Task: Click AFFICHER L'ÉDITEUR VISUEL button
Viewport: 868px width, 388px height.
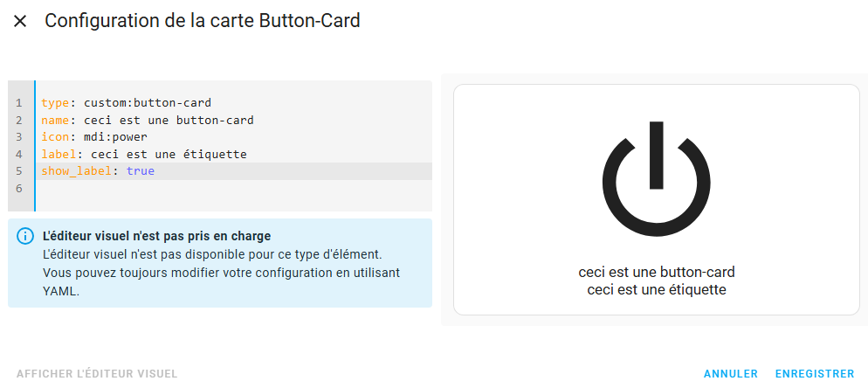Action: pyautogui.click(x=97, y=374)
